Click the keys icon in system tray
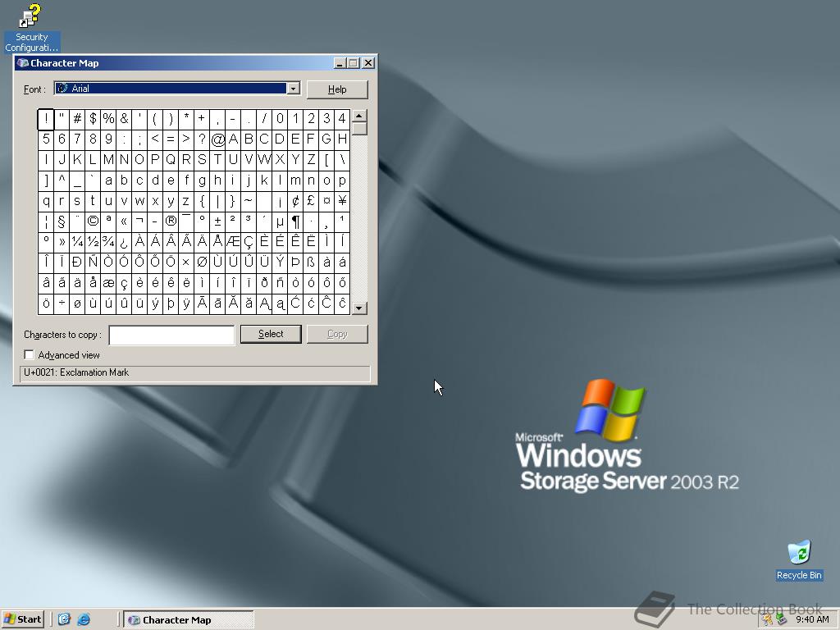The height and width of the screenshot is (630, 840). point(768,620)
